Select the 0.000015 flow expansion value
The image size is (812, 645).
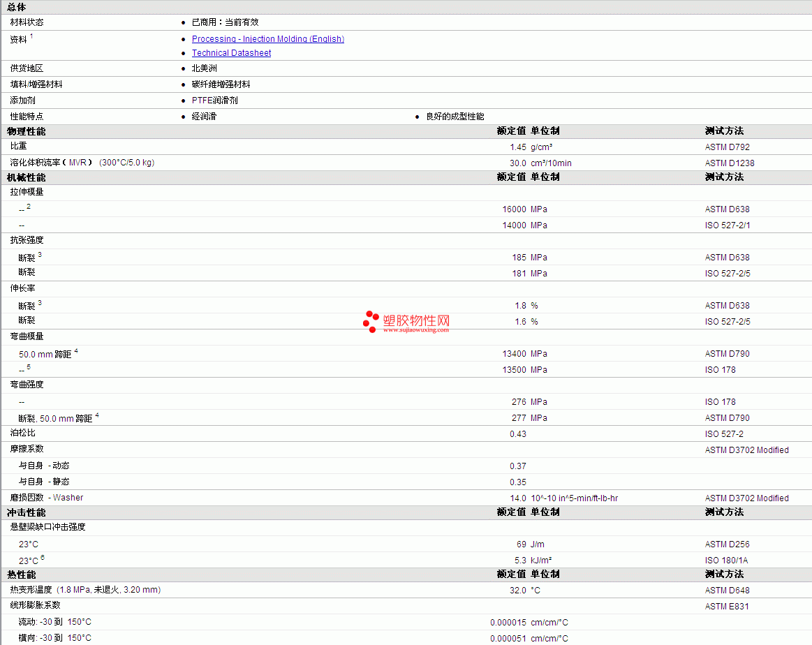(x=508, y=622)
